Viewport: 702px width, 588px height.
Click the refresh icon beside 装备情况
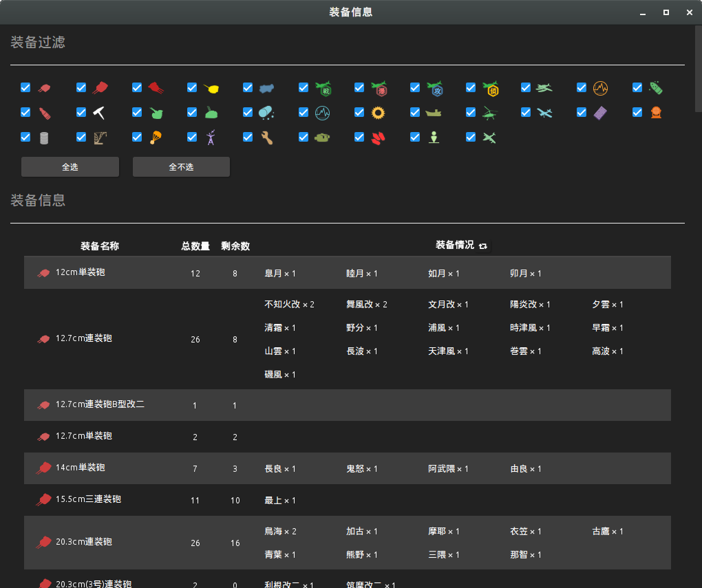(483, 246)
